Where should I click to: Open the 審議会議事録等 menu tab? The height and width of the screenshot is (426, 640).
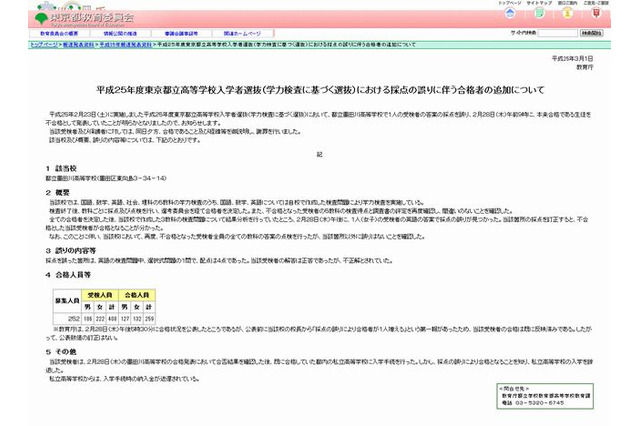coord(181,33)
